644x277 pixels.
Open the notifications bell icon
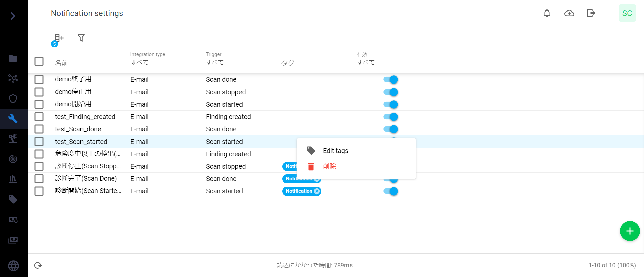pyautogui.click(x=547, y=13)
